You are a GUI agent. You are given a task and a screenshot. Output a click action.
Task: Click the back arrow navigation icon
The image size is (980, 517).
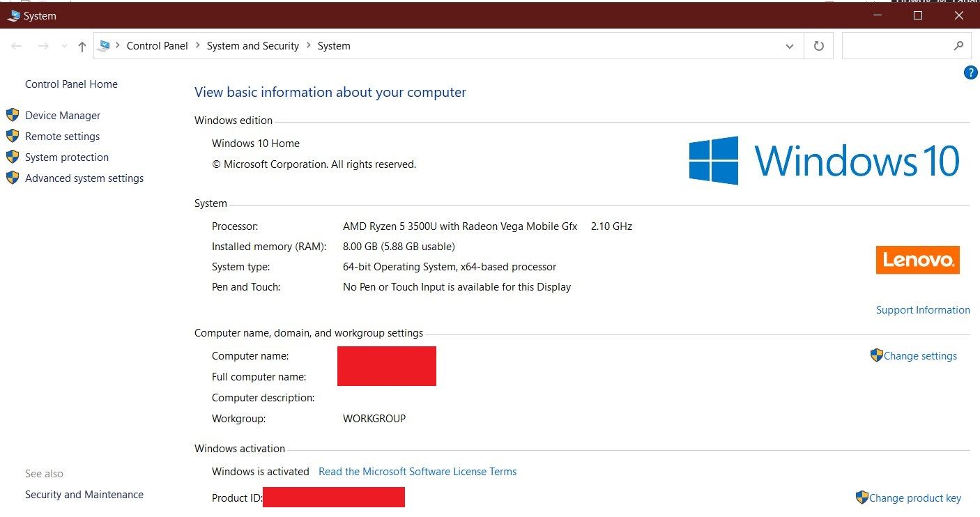[x=17, y=45]
